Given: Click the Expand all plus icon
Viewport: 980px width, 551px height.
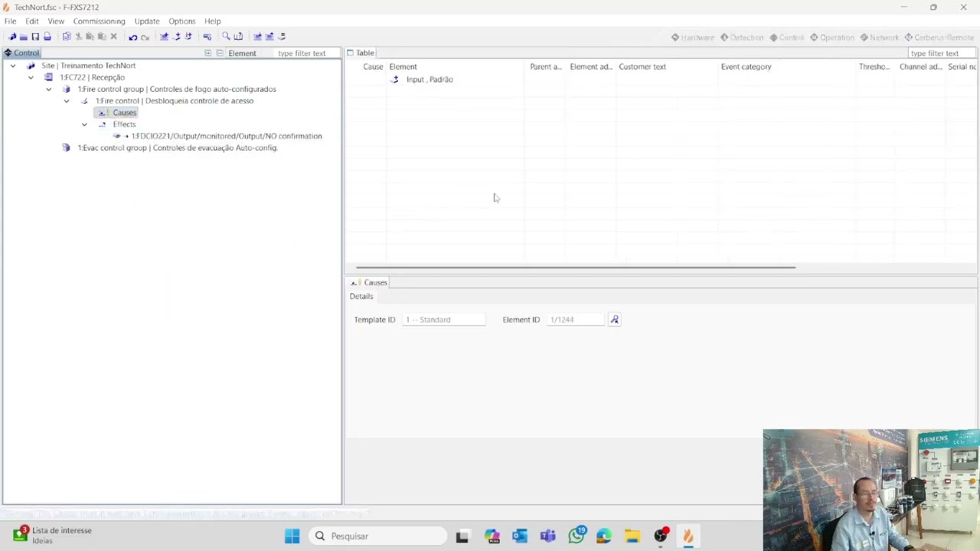Looking at the screenshot, I should pos(207,53).
